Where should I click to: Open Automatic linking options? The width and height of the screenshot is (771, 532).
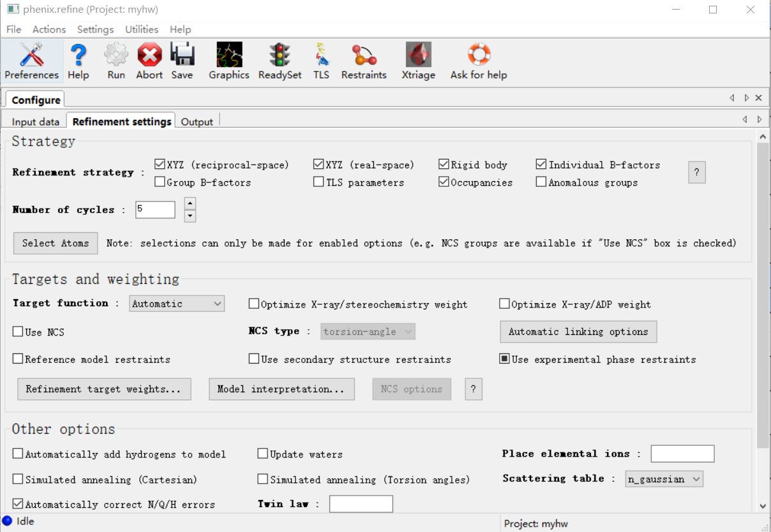578,332
